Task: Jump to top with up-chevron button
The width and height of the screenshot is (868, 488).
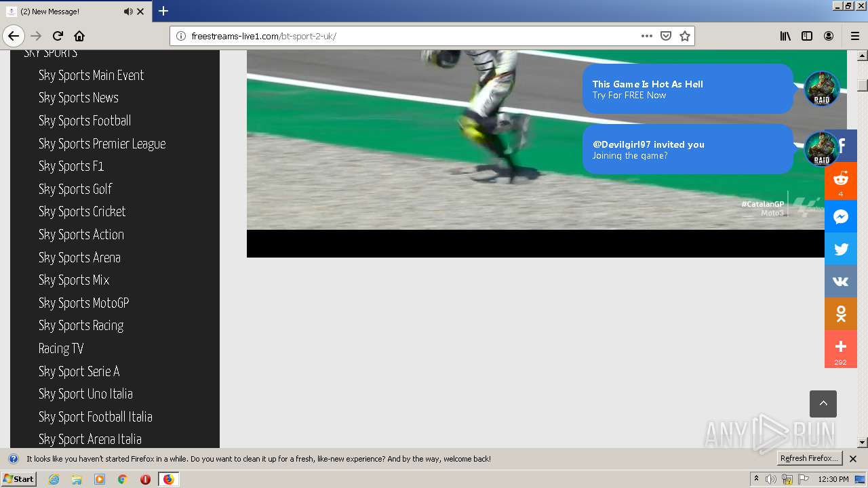Action: coord(823,404)
